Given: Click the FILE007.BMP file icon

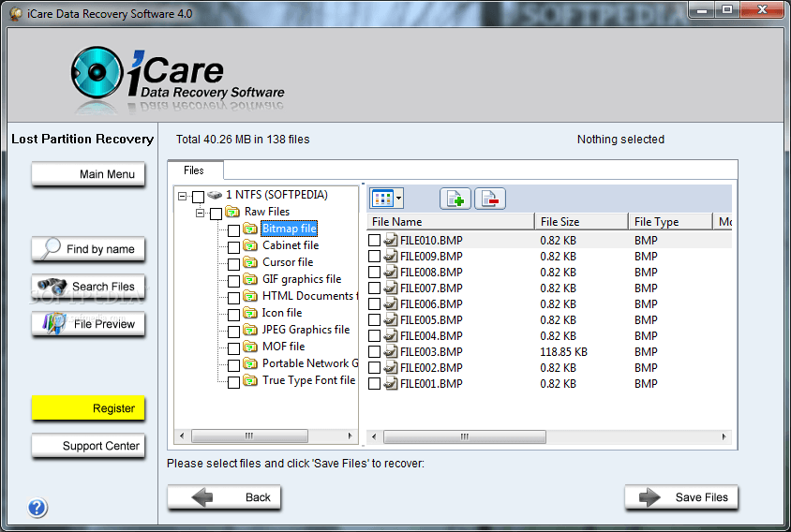Looking at the screenshot, I should point(391,288).
